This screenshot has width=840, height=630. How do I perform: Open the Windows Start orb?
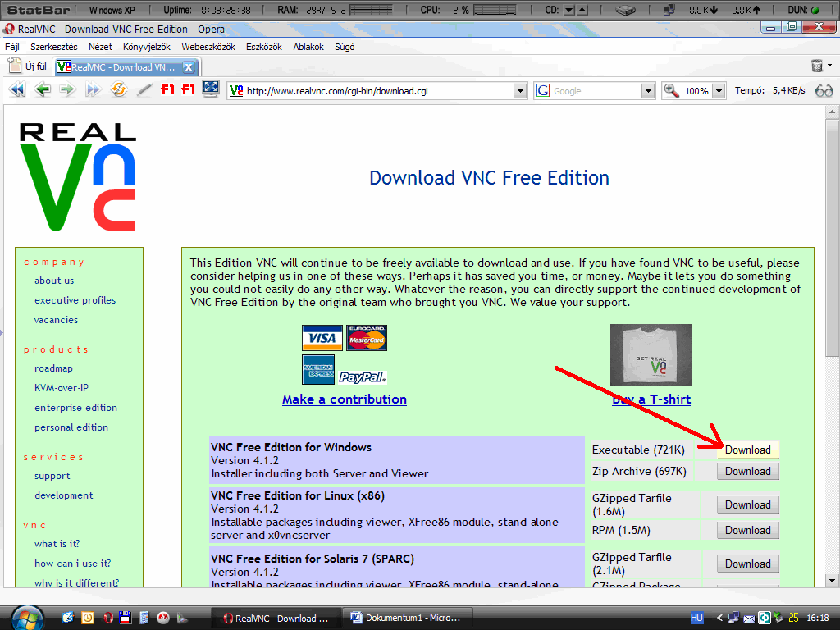27,619
